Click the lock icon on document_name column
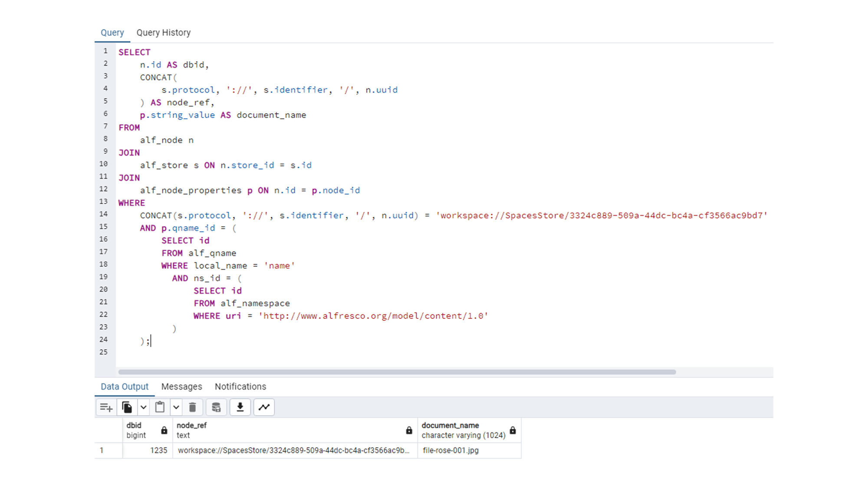 click(x=513, y=430)
